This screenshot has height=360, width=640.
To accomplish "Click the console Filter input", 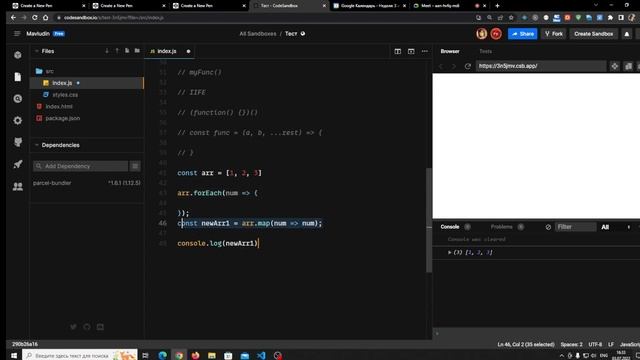I will pos(576,227).
